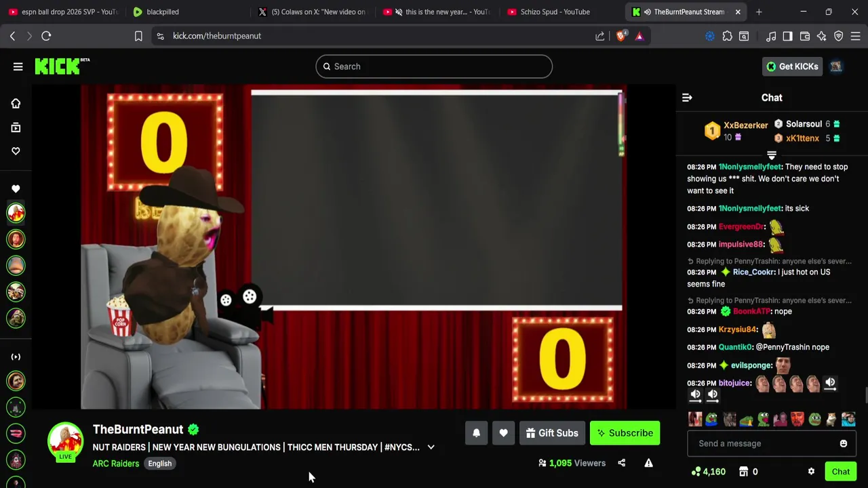Open first followed channel avatar in sidebar

click(x=16, y=213)
